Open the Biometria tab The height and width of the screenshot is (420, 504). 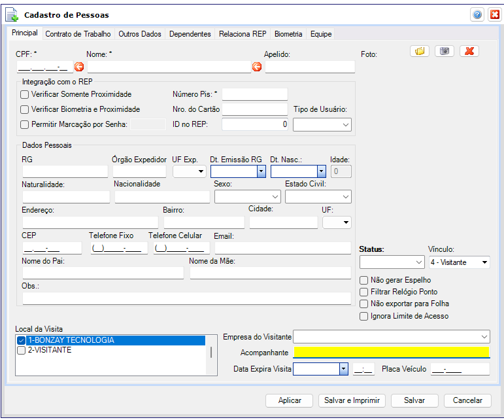coord(288,33)
